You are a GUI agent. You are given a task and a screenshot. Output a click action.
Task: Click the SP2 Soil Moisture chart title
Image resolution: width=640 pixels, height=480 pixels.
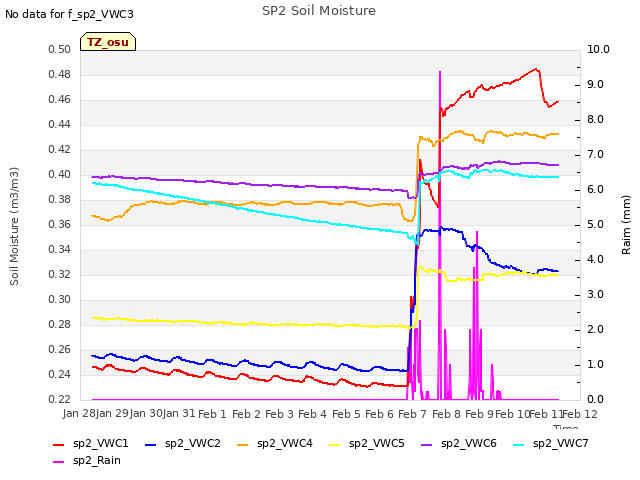[319, 11]
